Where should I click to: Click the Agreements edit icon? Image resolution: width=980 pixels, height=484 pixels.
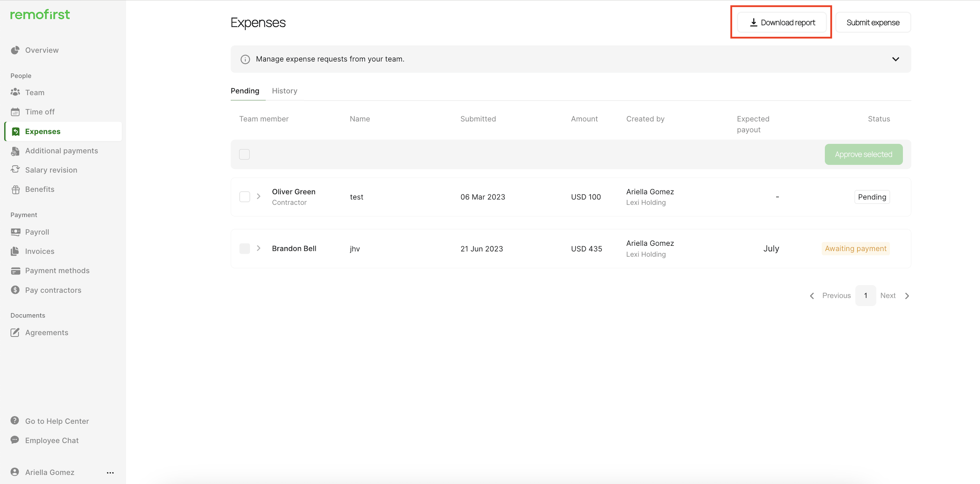[15, 332]
